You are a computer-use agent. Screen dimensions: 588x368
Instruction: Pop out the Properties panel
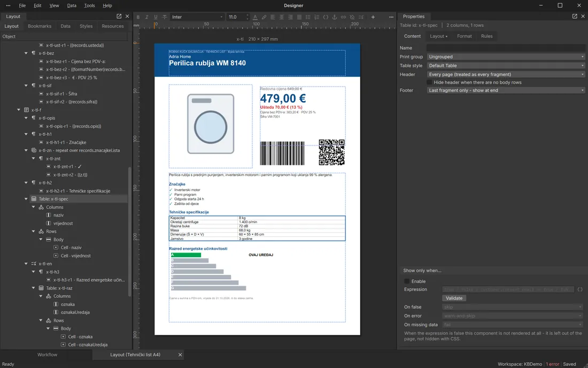(x=575, y=16)
